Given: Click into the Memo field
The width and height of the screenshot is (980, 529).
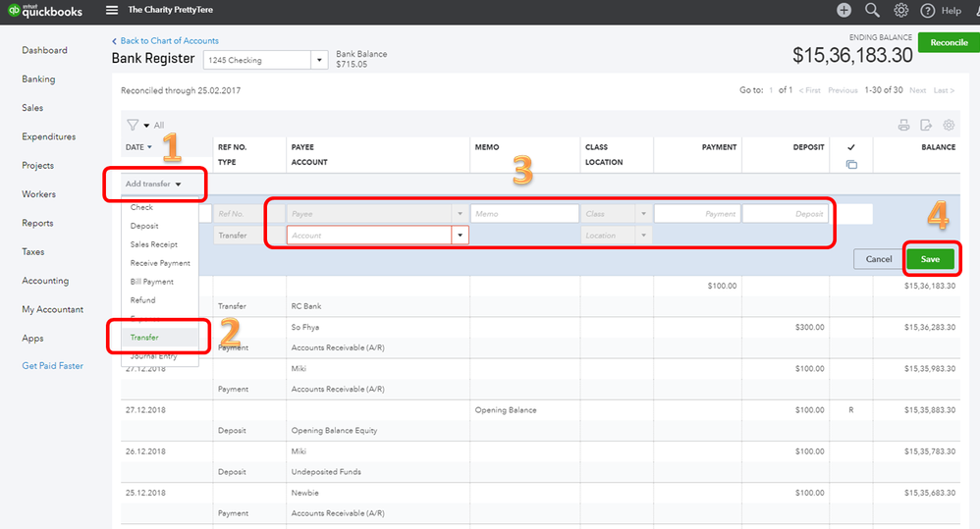Looking at the screenshot, I should [x=524, y=214].
